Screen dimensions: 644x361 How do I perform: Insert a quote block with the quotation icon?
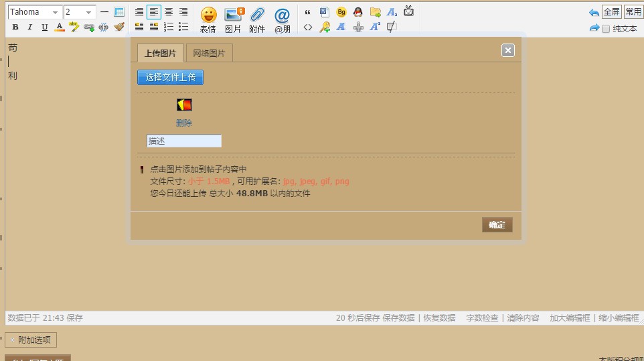pos(307,12)
